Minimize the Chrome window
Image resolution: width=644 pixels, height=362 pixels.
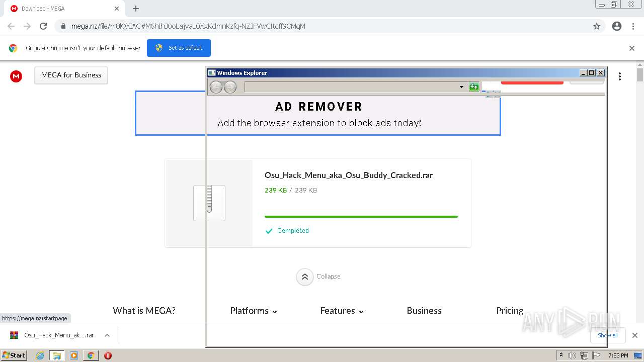pyautogui.click(x=601, y=5)
